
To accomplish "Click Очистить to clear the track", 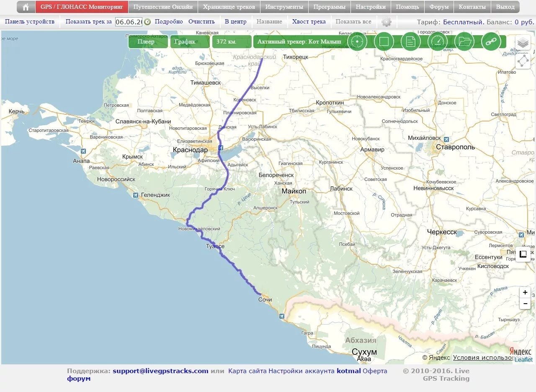I will pos(201,21).
